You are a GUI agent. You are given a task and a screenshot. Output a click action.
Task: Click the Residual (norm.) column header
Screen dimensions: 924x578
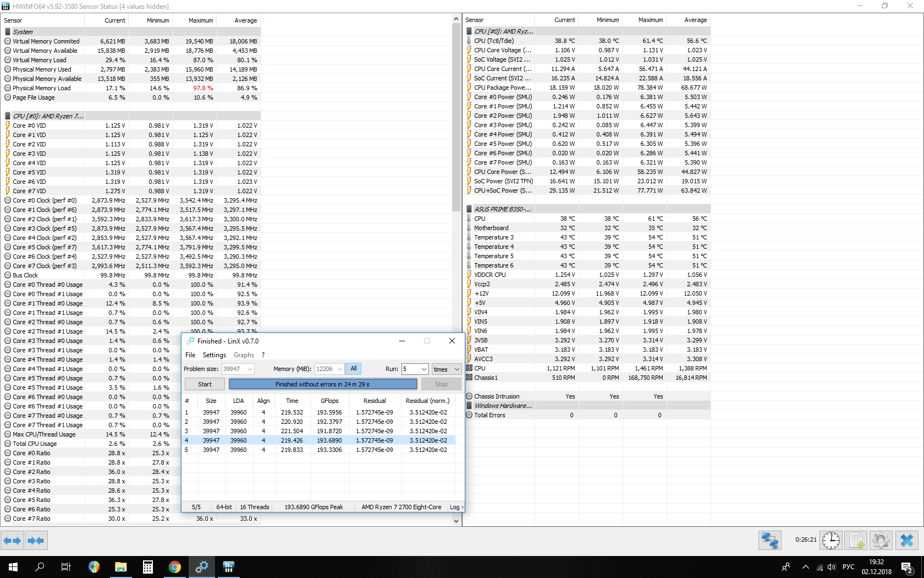tap(427, 401)
